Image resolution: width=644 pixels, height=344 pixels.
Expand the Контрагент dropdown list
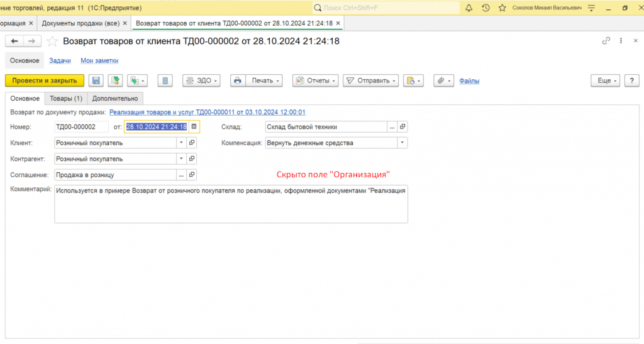(x=181, y=159)
